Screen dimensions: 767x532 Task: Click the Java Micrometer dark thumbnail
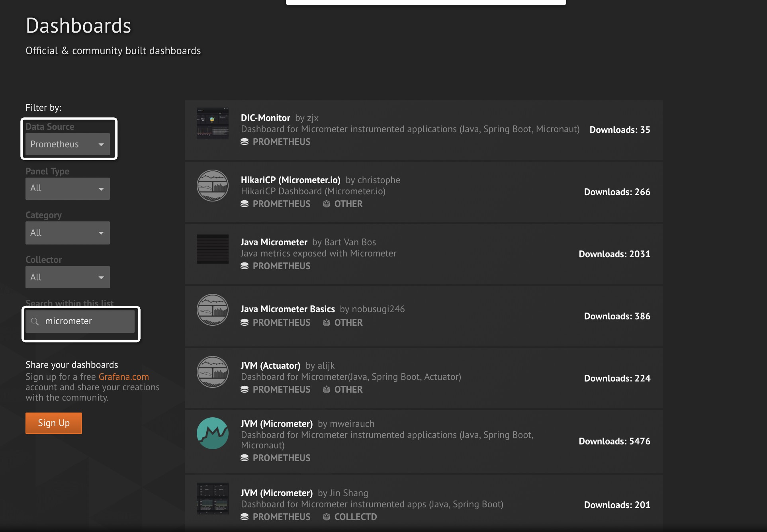point(212,249)
